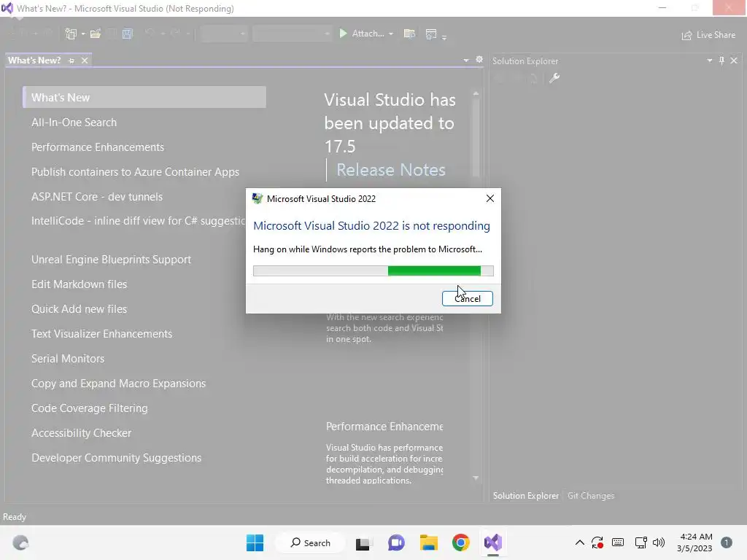Click the document well settings gear
Image resolution: width=747 pixels, height=560 pixels.
pos(479,60)
